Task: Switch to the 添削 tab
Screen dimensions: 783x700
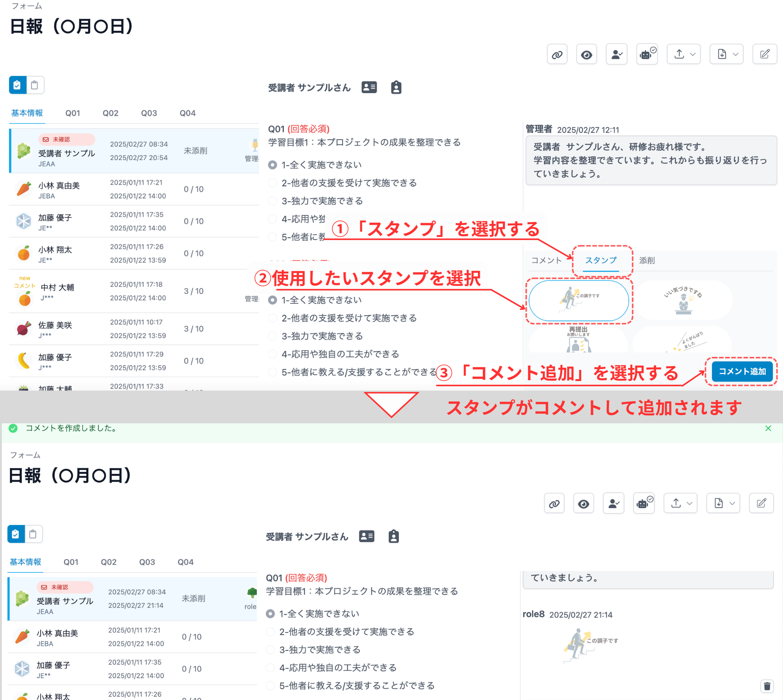Action: point(647,260)
